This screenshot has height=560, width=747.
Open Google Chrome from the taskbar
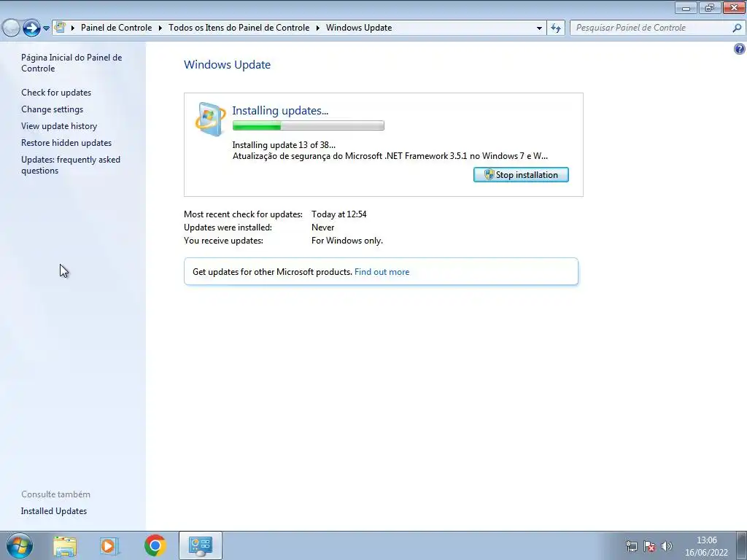tap(155, 545)
